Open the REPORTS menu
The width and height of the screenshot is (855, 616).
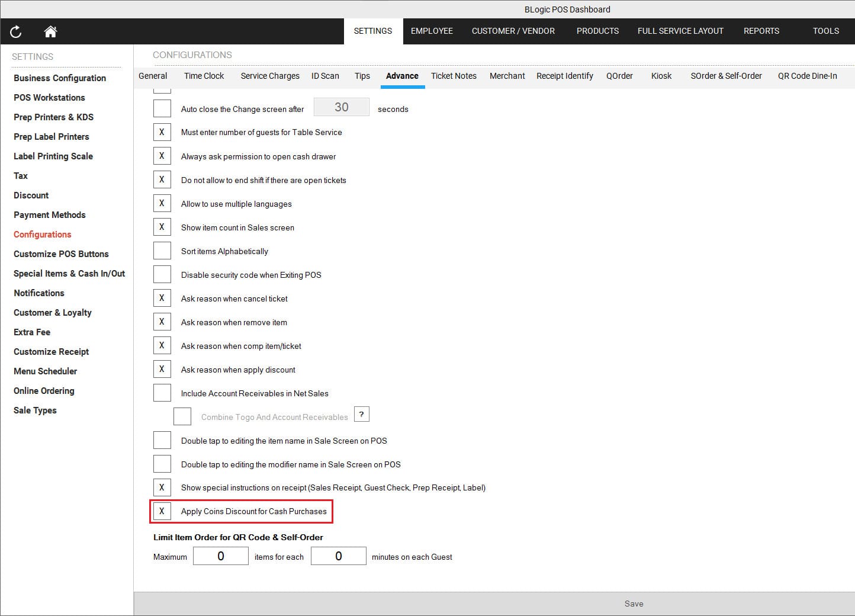[x=761, y=31]
